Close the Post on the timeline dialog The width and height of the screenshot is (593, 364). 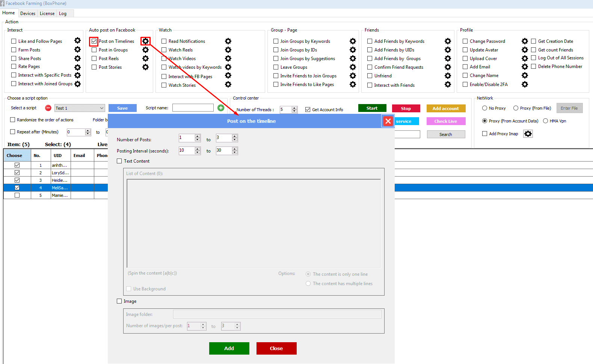[388, 121]
